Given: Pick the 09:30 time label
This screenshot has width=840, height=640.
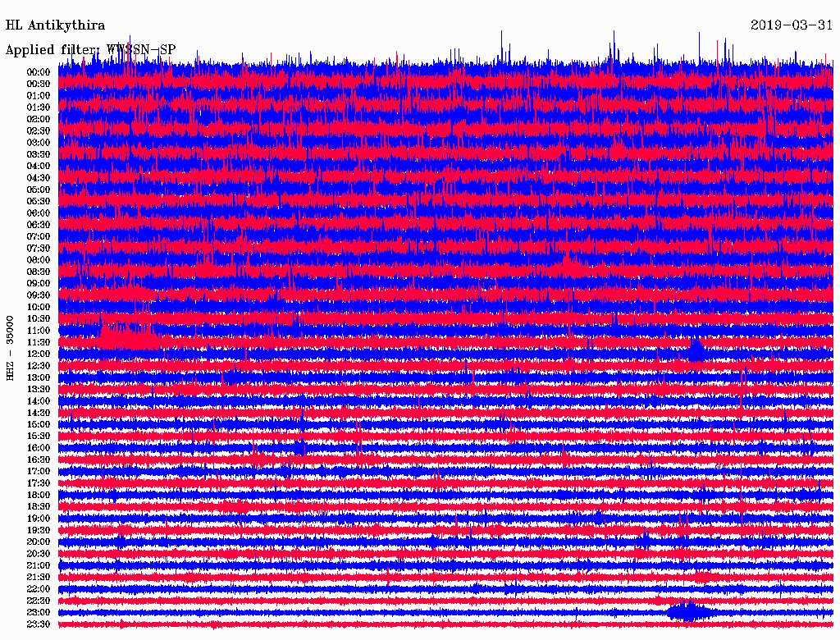Looking at the screenshot, I should pos(39,295).
